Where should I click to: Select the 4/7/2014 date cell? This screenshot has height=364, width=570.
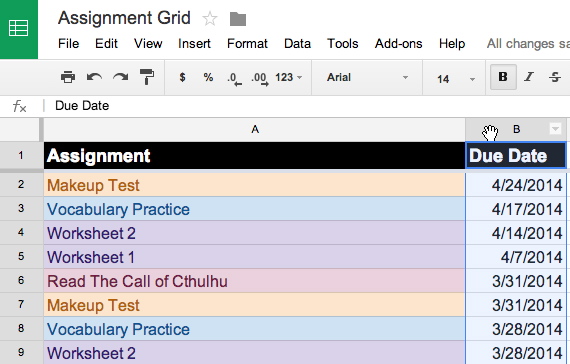[x=516, y=257]
